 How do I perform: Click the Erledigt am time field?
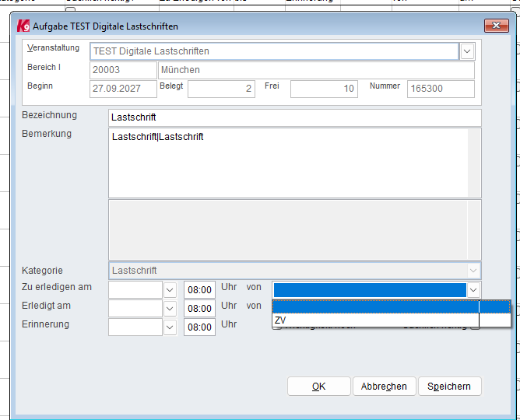[x=200, y=309]
